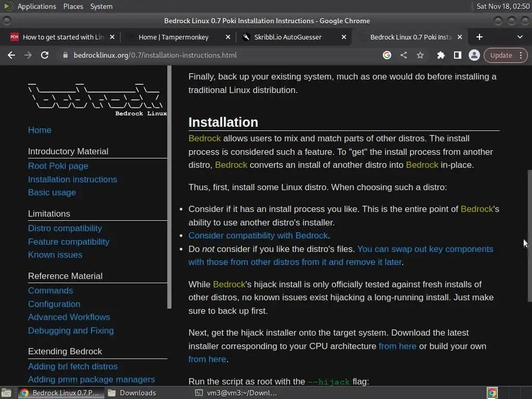Click the show desktop icon in taskbar
This screenshot has height=399, width=532.
[x=6, y=393]
